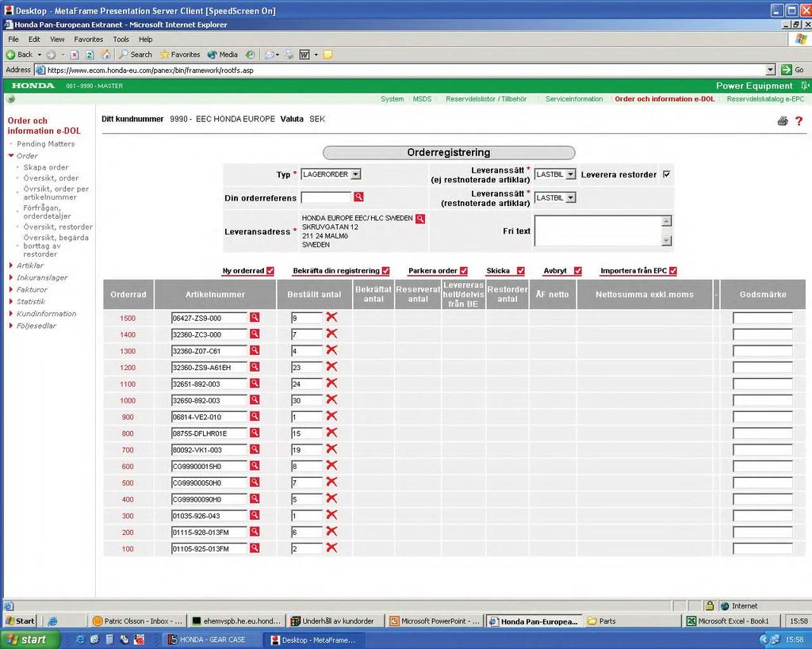Viewport: 812px width, 649px height.
Task: Expand the Inkuranslager sidebar section
Action: pyautogui.click(x=11, y=277)
